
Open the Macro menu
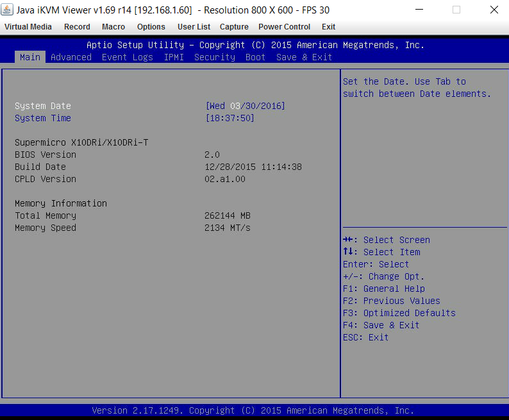tap(113, 27)
